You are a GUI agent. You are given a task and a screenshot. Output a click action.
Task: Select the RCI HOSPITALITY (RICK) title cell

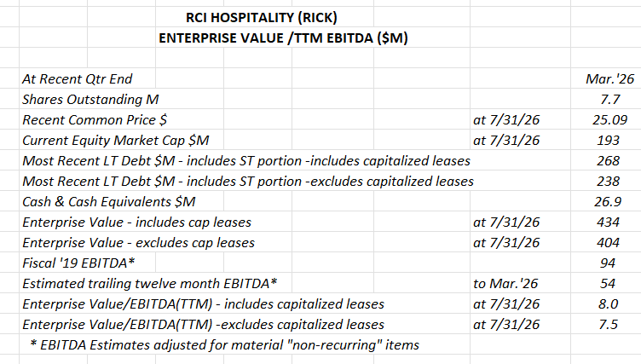[262, 18]
